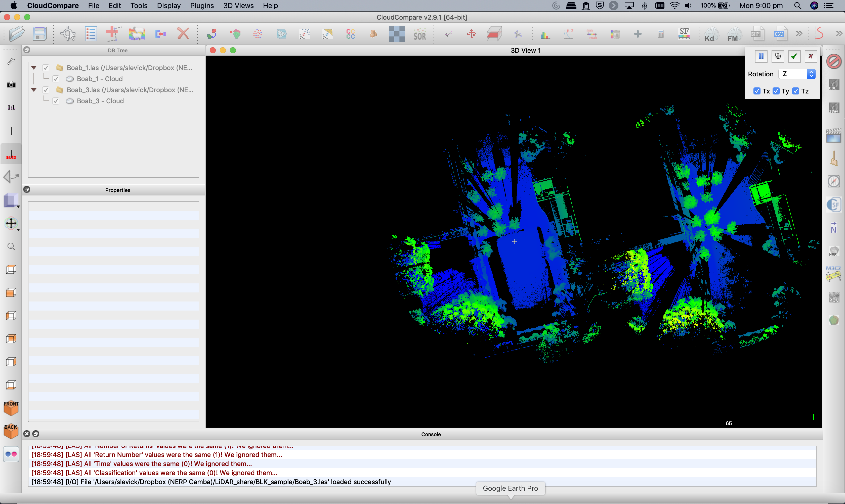The height and width of the screenshot is (504, 845).
Task: Click the SF color scale icon
Action: [684, 34]
